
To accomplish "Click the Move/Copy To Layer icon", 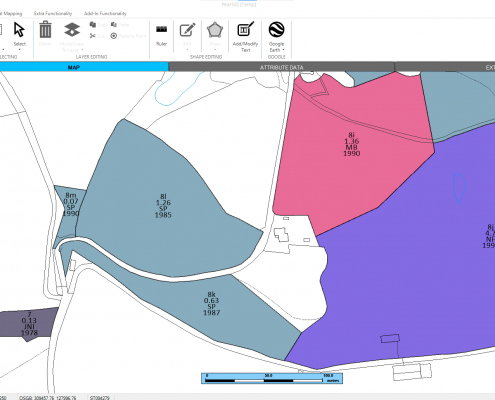I will tap(72, 30).
